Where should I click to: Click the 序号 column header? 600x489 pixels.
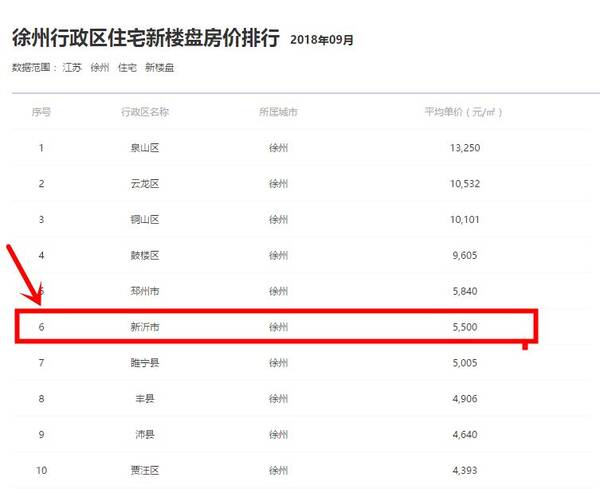[41, 112]
